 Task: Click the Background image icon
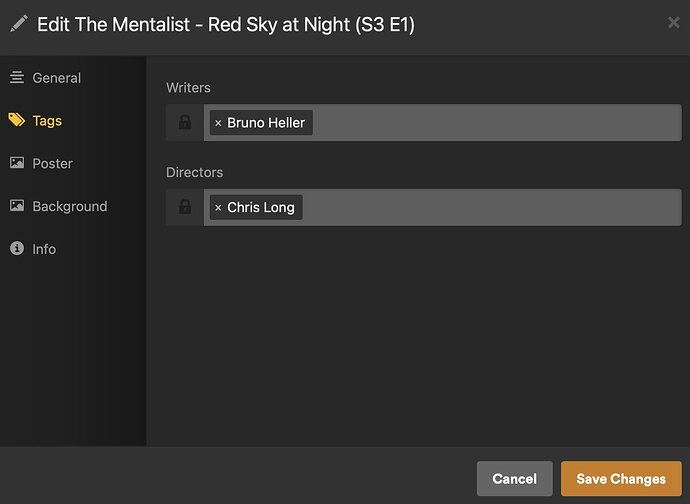coord(17,206)
